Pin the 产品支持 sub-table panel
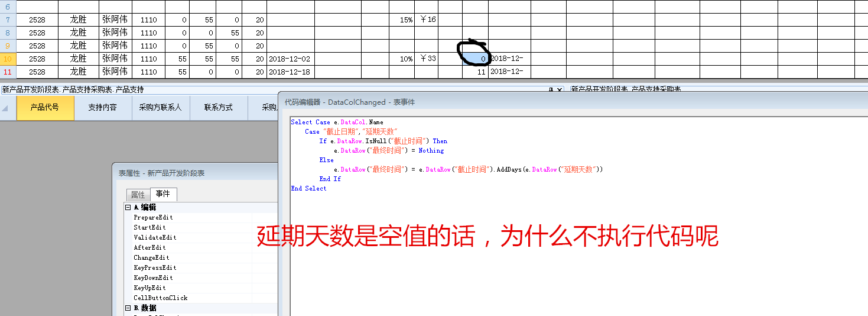 click(x=551, y=89)
